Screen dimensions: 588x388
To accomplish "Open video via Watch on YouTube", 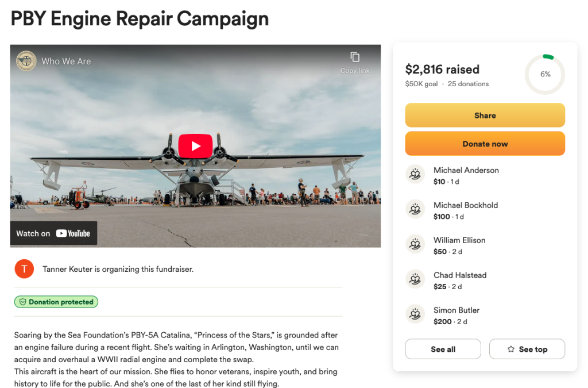I will [53, 233].
